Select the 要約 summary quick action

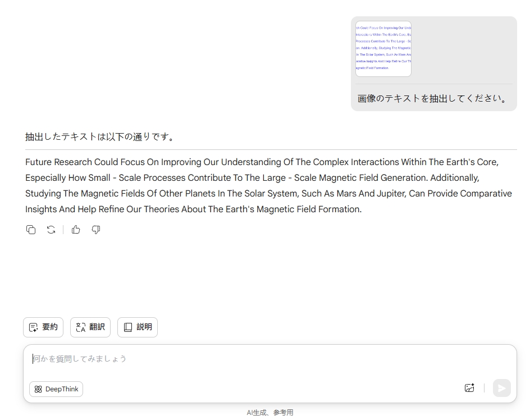pos(43,327)
